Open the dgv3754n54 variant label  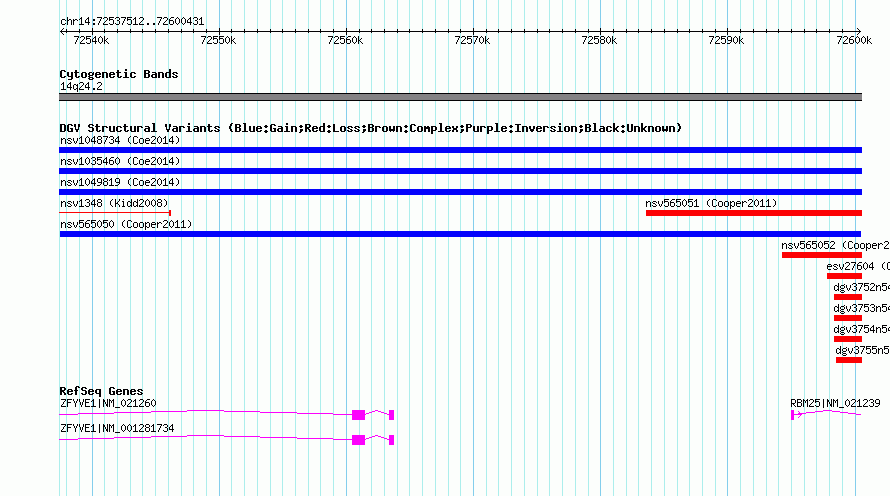pos(862,329)
